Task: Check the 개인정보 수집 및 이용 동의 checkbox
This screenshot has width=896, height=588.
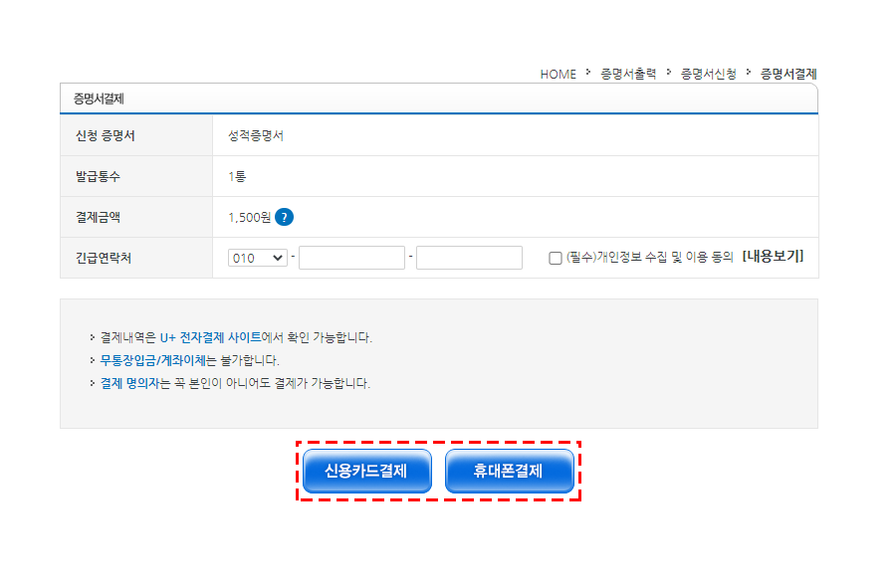Action: tap(555, 258)
